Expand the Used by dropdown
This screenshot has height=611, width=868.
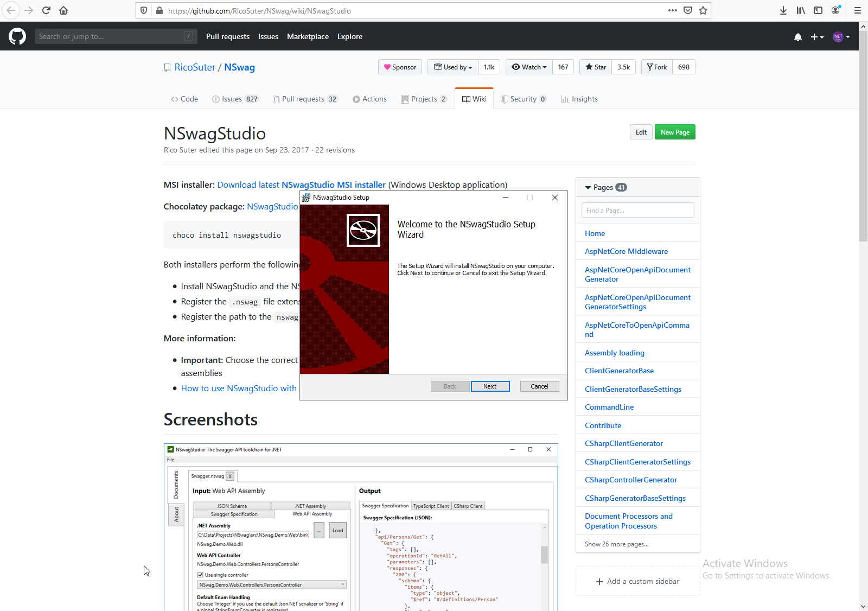click(453, 67)
